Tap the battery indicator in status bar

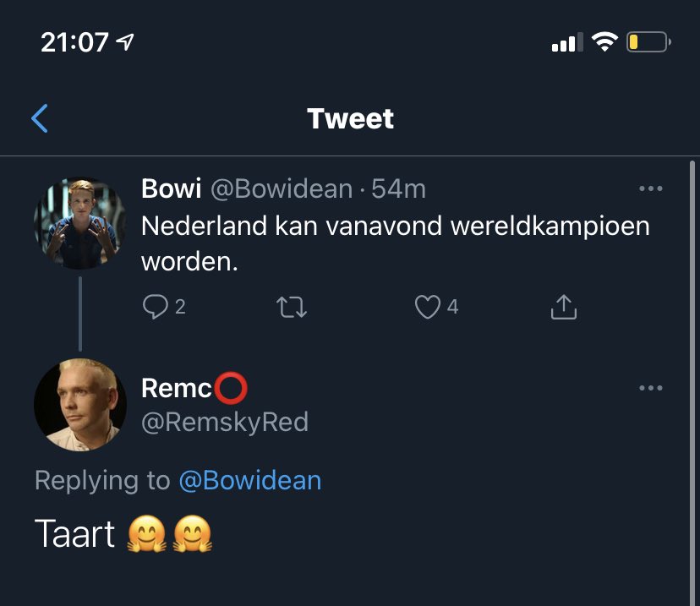tap(648, 41)
